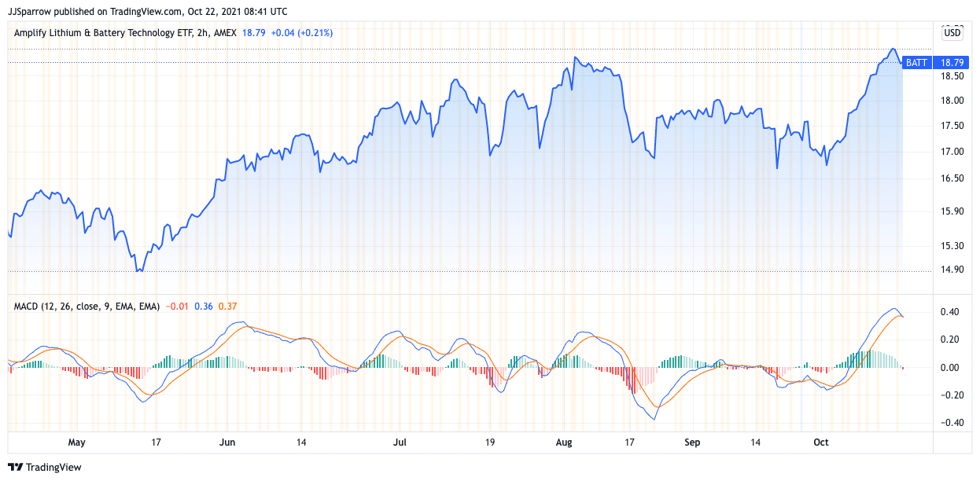The height and width of the screenshot is (481, 980).
Task: Click the 16.50 price axis label
Action: [952, 178]
